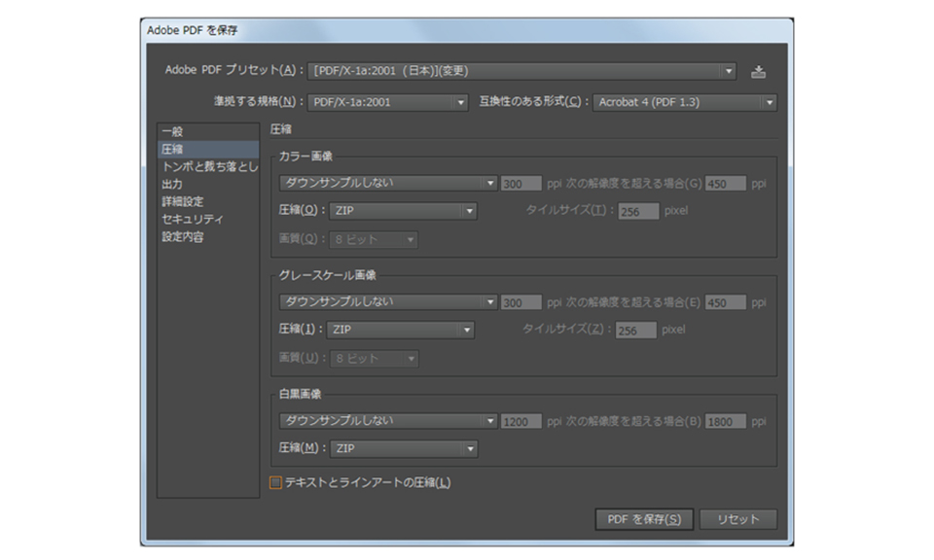Click the カラー画像 group label
934x560 pixels.
(305, 157)
